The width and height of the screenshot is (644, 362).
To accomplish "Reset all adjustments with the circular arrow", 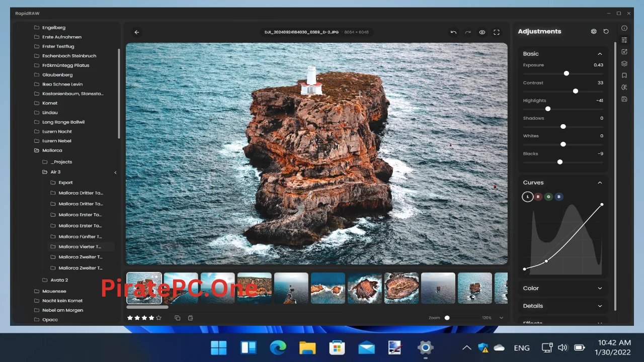I will coord(606,31).
